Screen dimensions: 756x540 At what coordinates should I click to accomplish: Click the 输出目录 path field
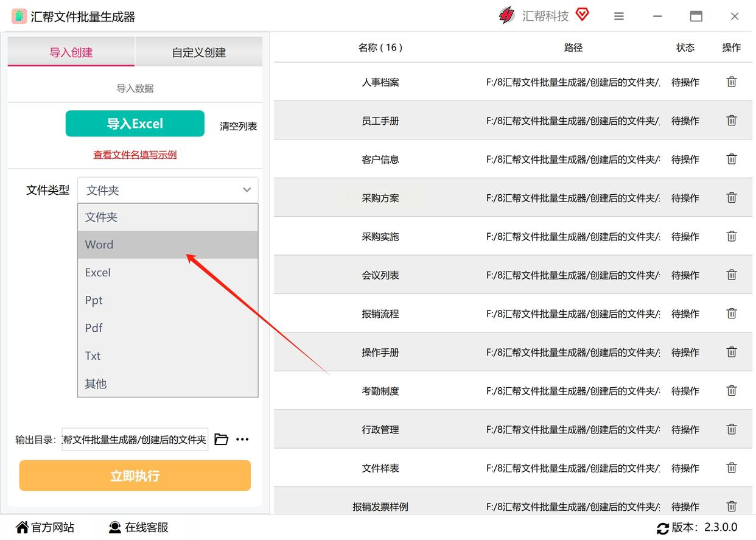click(x=135, y=440)
